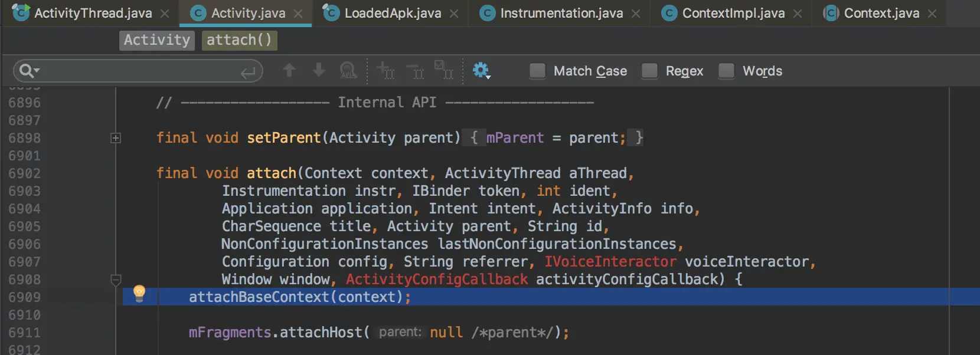Click the setParent method name

284,138
